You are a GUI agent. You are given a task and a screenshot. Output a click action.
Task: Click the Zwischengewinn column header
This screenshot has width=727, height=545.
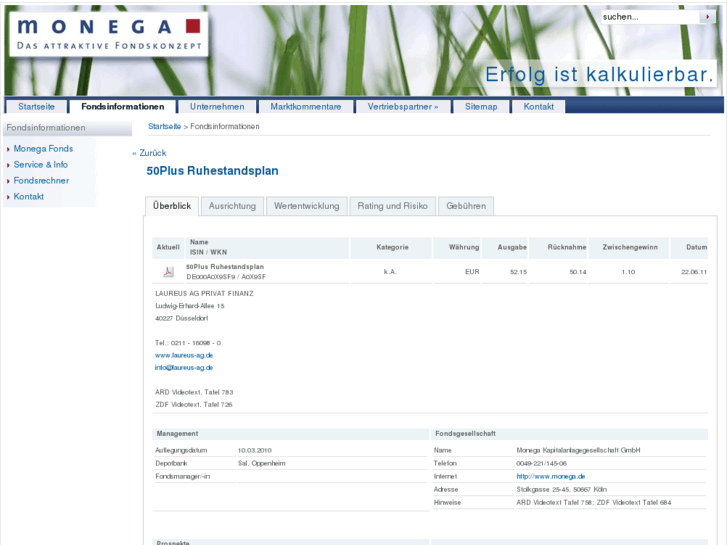tap(630, 247)
